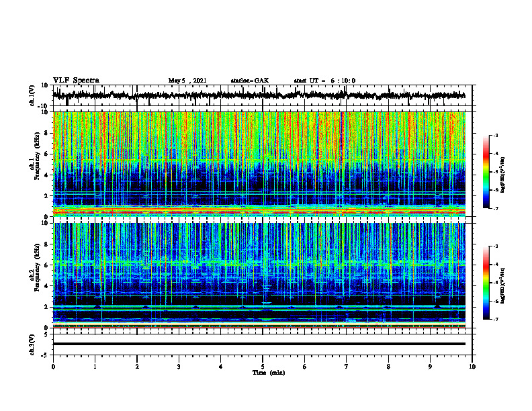The width and height of the screenshot is (532, 411).
Task: Click the 'start UT = 6 : 10: 0' text
Action: coord(324,81)
